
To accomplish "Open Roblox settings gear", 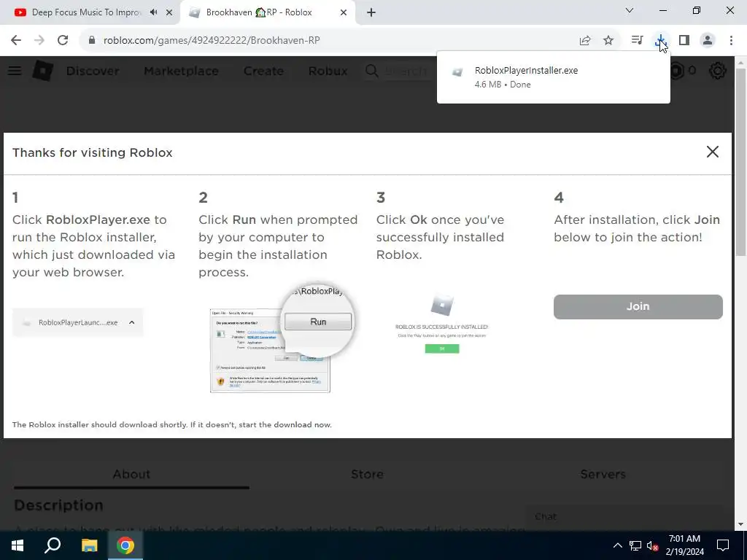I will pyautogui.click(x=718, y=71).
